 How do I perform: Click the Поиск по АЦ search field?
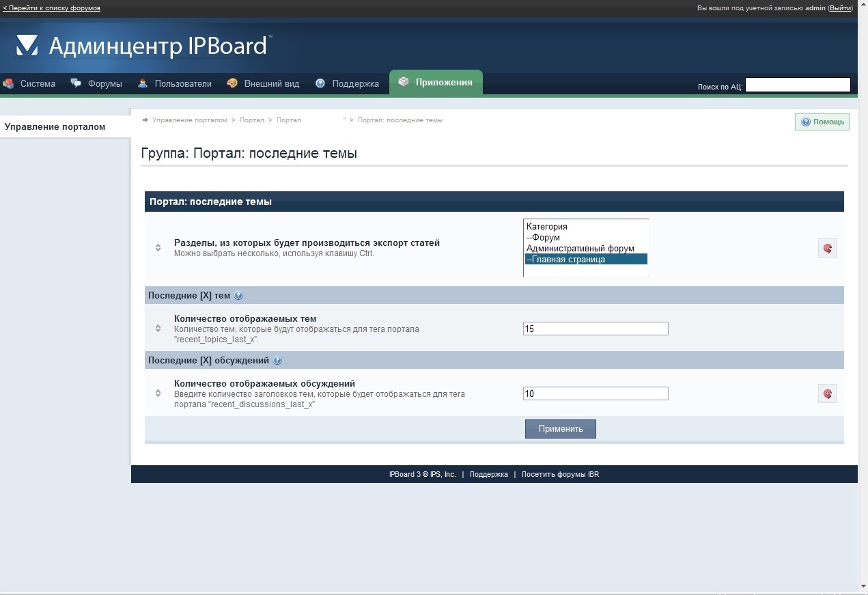(x=797, y=85)
